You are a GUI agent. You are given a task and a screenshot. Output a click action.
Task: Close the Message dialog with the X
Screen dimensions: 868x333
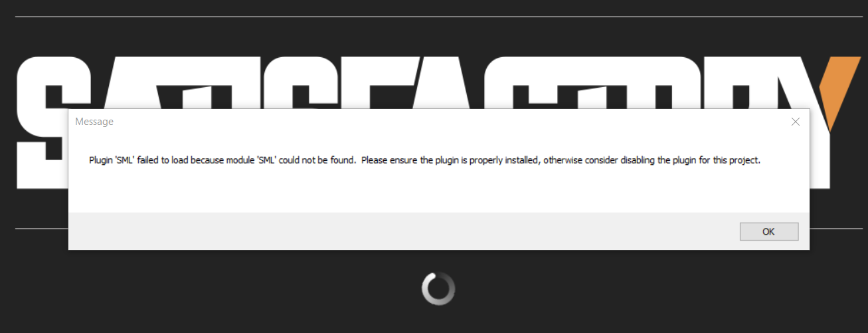[796, 122]
